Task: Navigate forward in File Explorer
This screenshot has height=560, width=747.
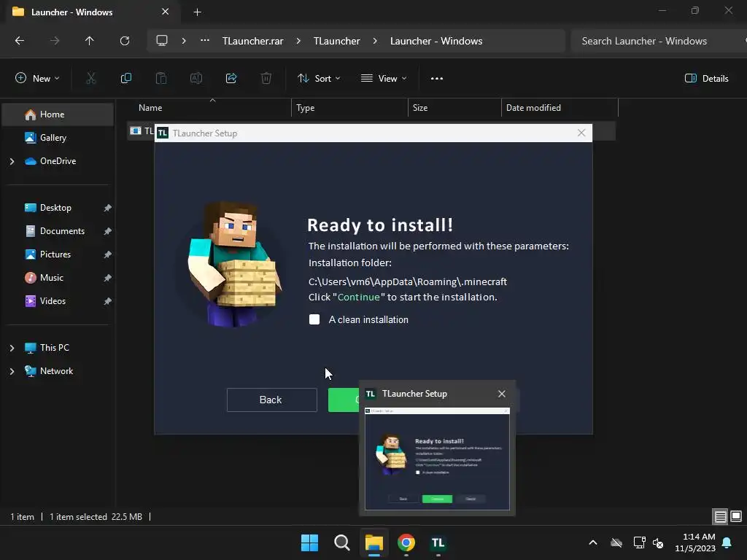Action: pyautogui.click(x=55, y=41)
